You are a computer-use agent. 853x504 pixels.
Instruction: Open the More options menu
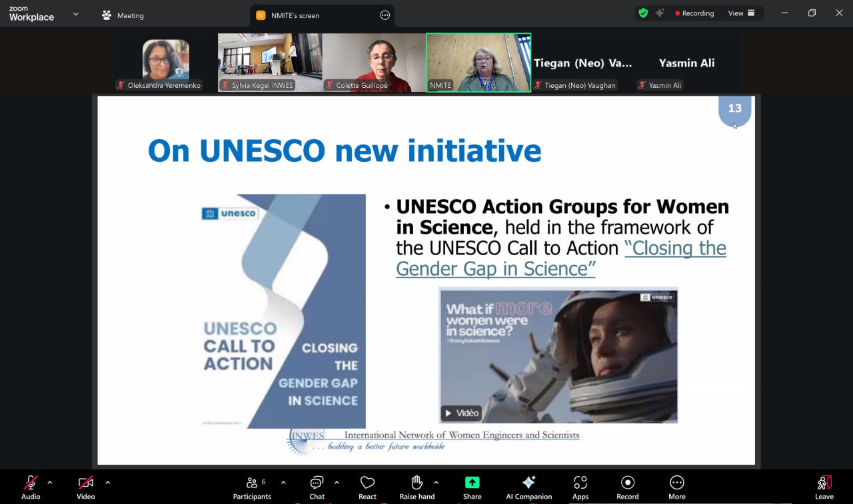tap(676, 487)
